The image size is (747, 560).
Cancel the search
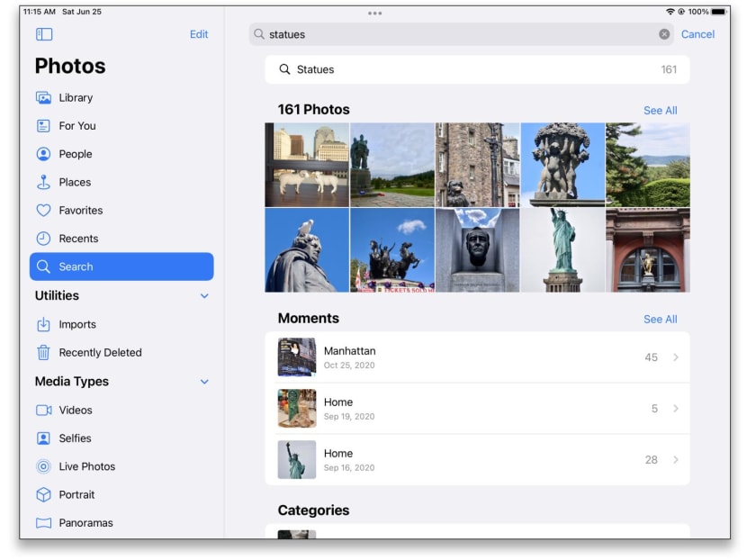[697, 34]
